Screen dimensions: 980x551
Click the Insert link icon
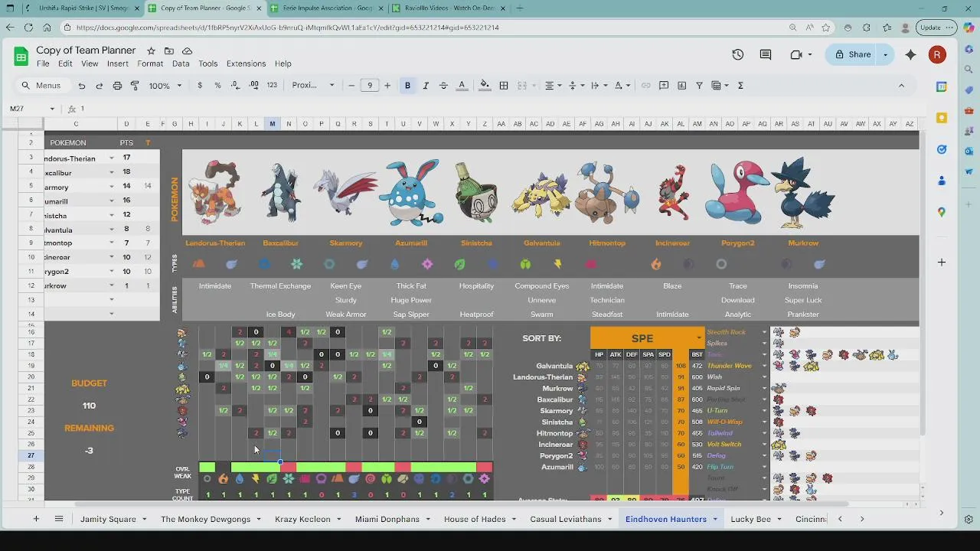coord(645,86)
